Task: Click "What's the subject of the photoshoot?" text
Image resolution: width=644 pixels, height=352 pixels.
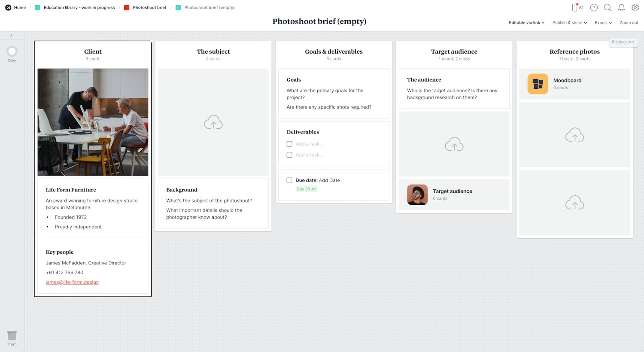Action: coord(209,200)
